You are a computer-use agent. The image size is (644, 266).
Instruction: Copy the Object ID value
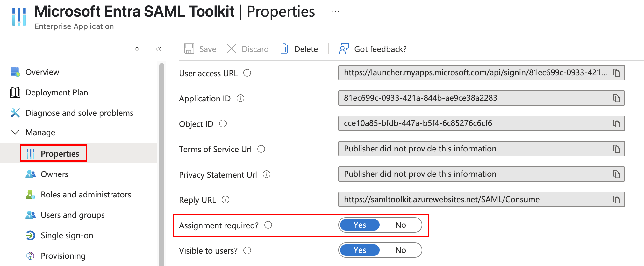click(617, 123)
